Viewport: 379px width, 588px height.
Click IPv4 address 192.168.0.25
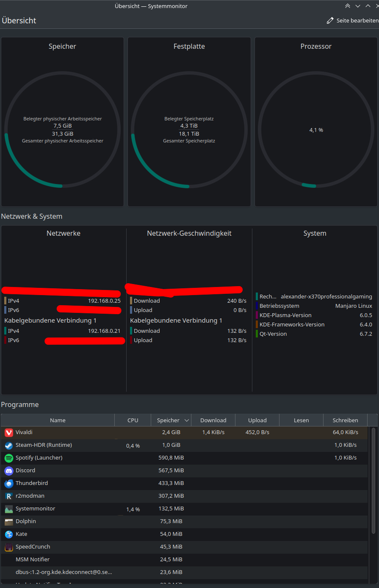(x=104, y=301)
